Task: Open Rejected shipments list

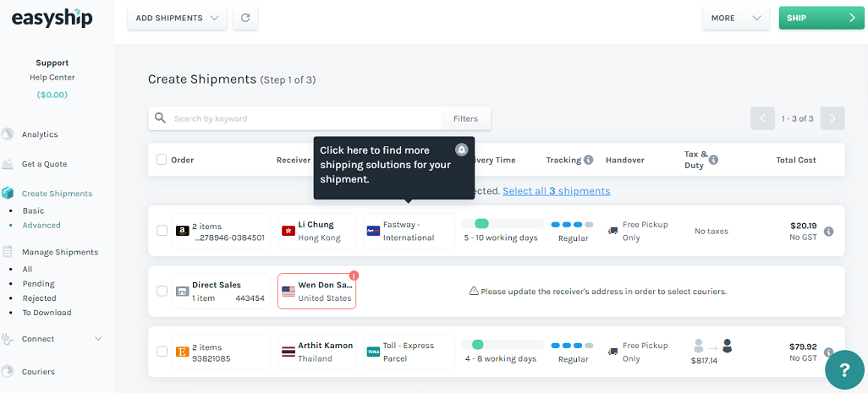Action: tap(39, 298)
